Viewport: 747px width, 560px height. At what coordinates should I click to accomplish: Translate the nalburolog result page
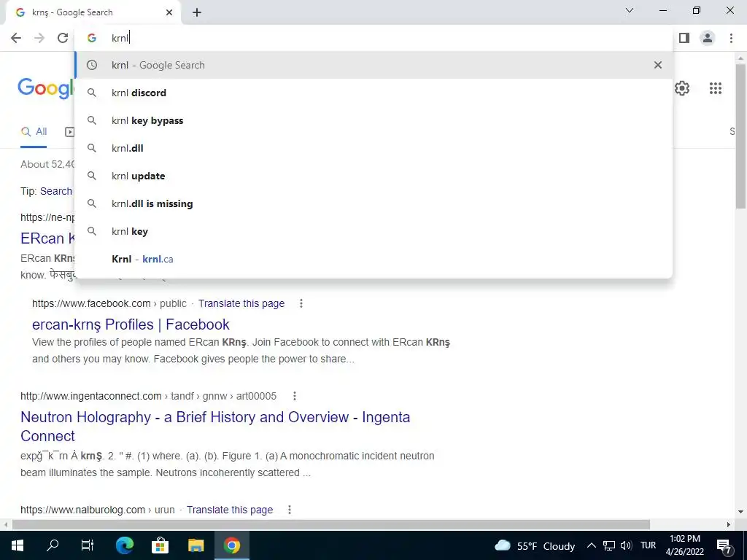230,510
